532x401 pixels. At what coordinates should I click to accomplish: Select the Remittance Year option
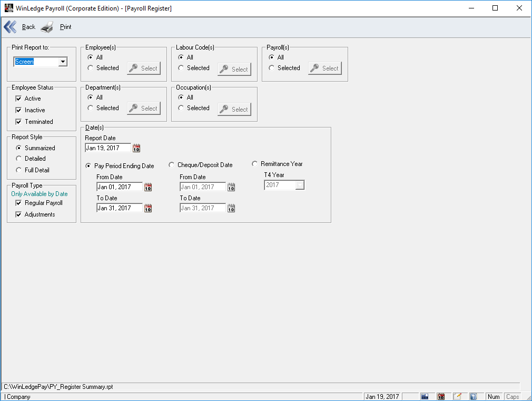(x=255, y=164)
